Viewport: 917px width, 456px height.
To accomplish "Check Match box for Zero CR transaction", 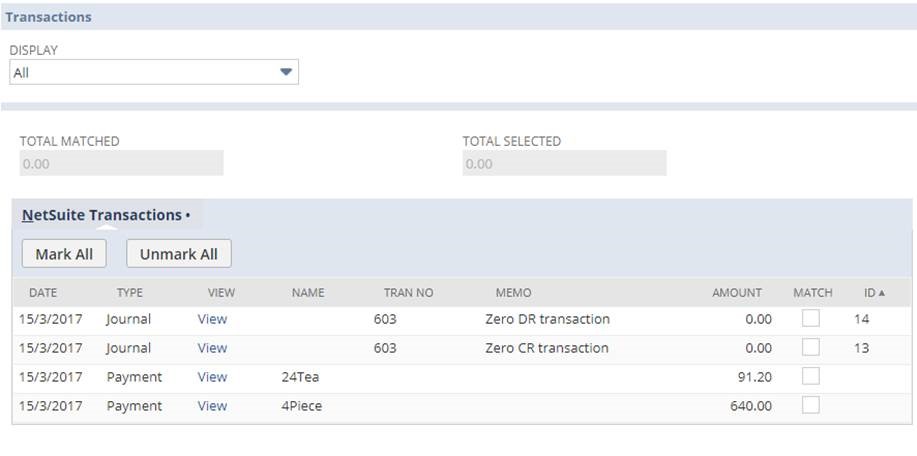I will [x=811, y=348].
